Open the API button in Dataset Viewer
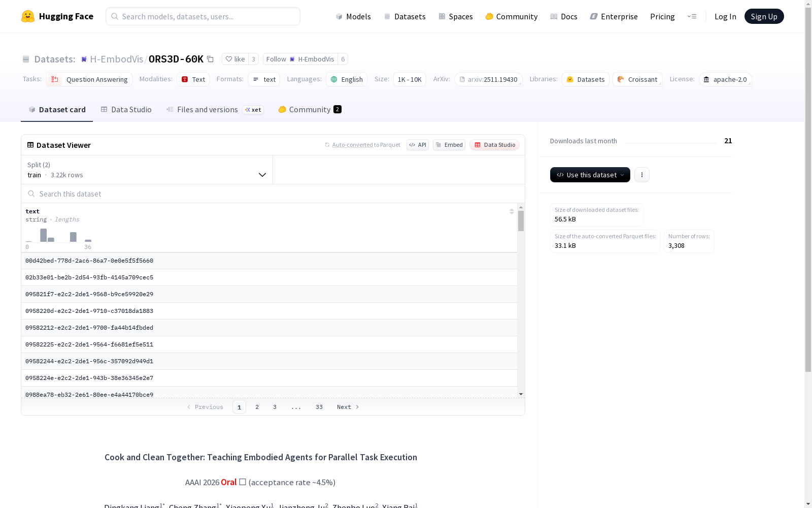Image resolution: width=812 pixels, height=508 pixels. tap(418, 145)
